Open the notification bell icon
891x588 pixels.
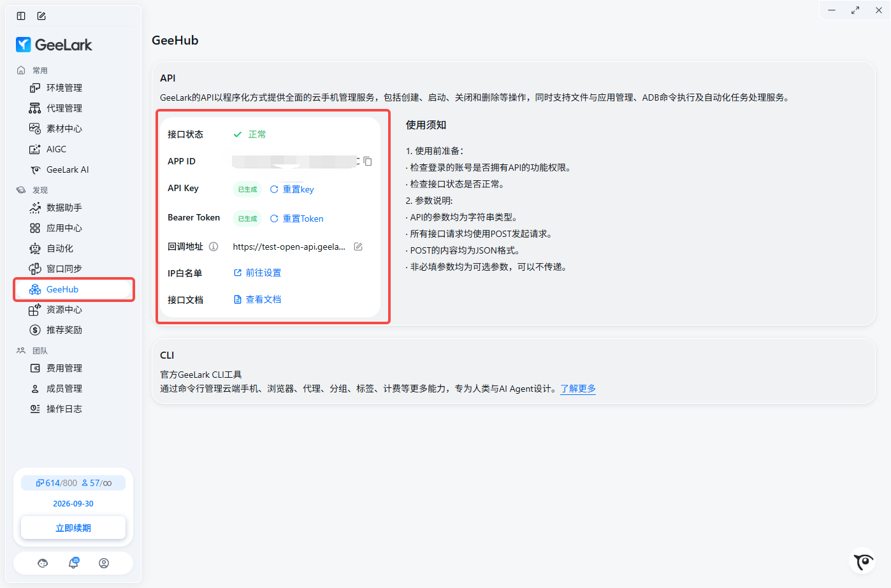pyautogui.click(x=73, y=563)
